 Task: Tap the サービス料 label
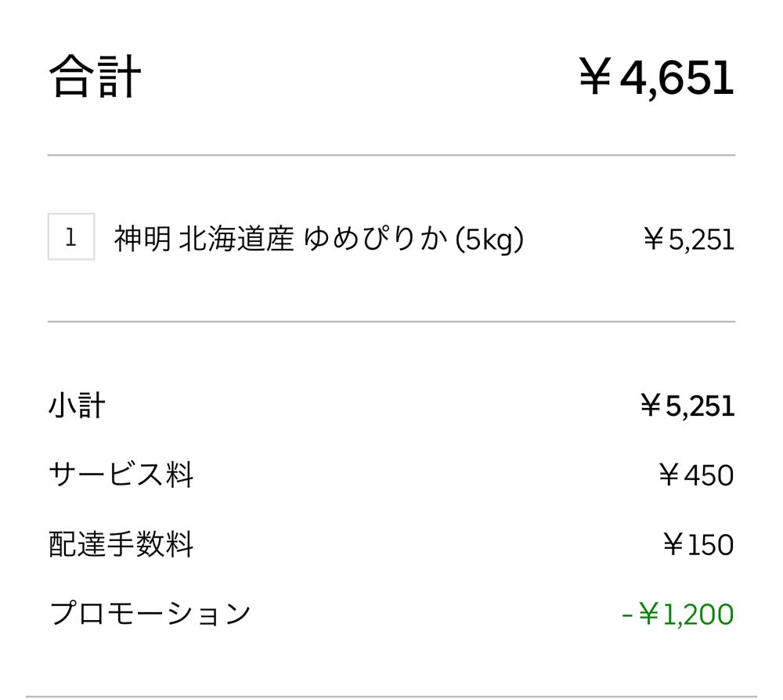tap(121, 474)
